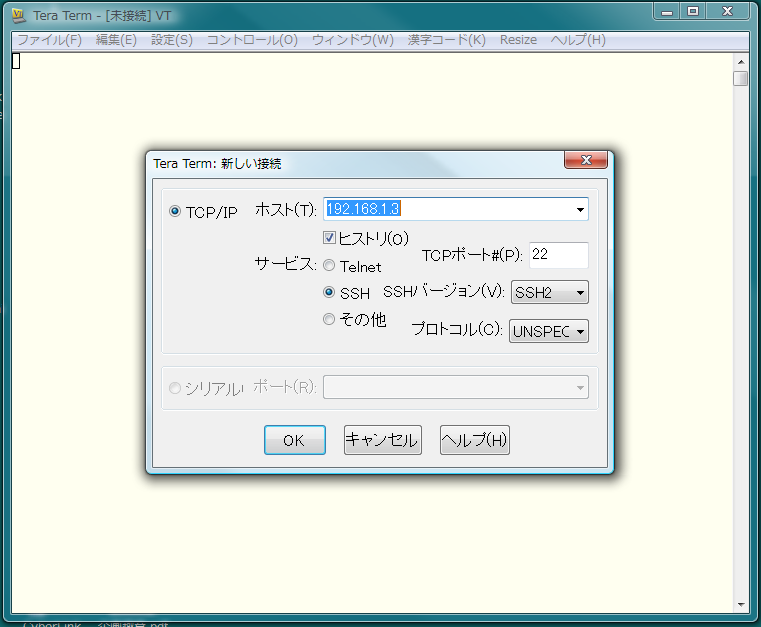Open コントロール(O) menu
Screen dimensions: 761x627
coord(252,40)
